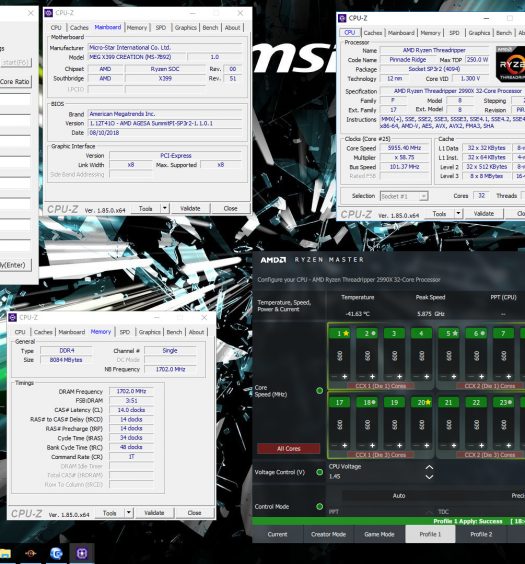Open Tools dropdown arrow in Mainboard CPU-Z window

tap(165, 208)
